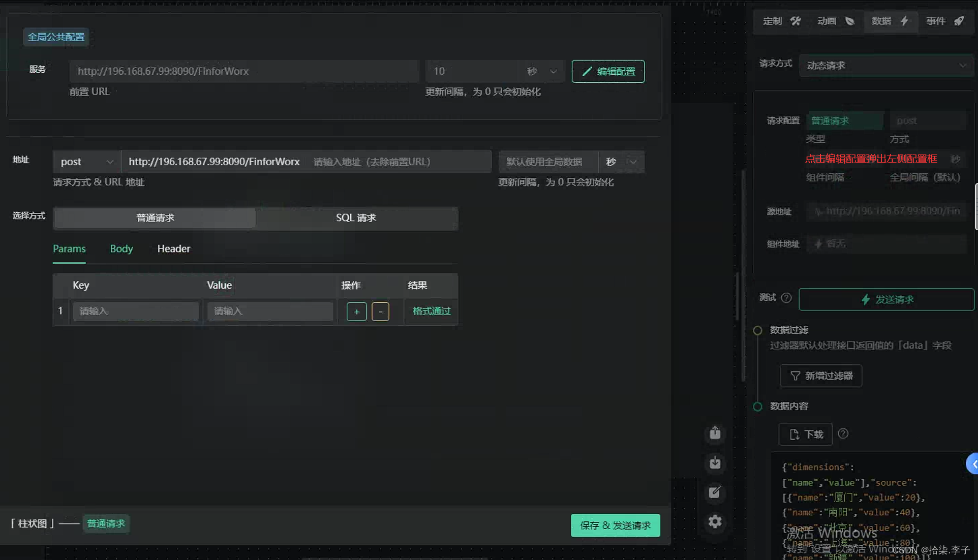Image resolution: width=978 pixels, height=560 pixels.
Task: Click the 普通请求 type field in 请求配置
Action: click(x=844, y=120)
